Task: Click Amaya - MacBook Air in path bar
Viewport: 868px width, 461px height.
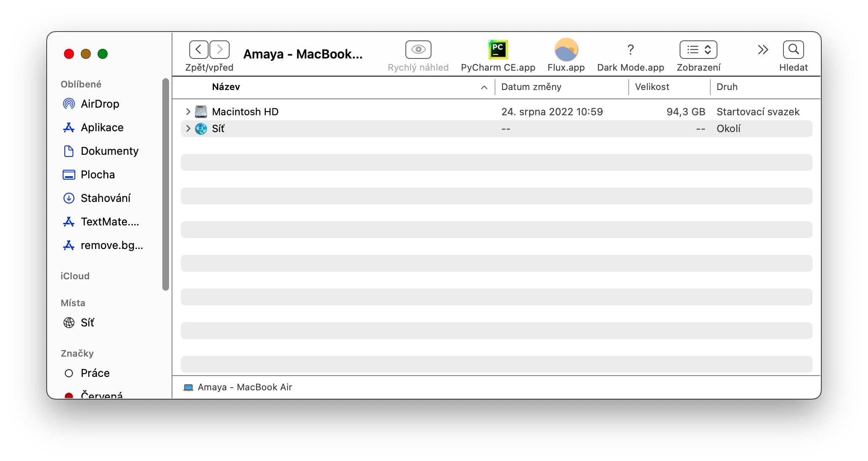Action: coord(244,387)
